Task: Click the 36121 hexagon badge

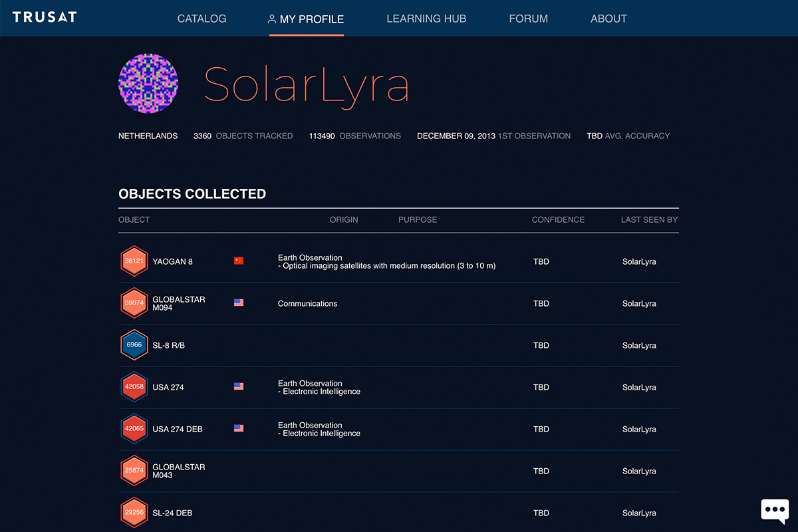Action: coord(134,261)
